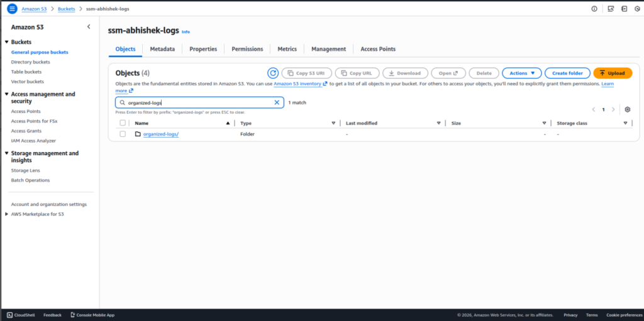Click the Create folder button
The width and height of the screenshot is (644, 321).
[567, 73]
